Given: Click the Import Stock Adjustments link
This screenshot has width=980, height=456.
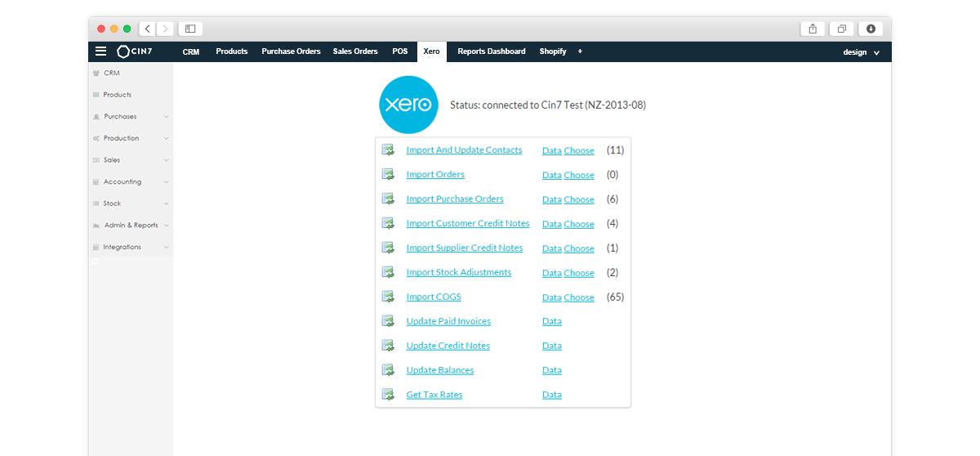Looking at the screenshot, I should tap(459, 273).
